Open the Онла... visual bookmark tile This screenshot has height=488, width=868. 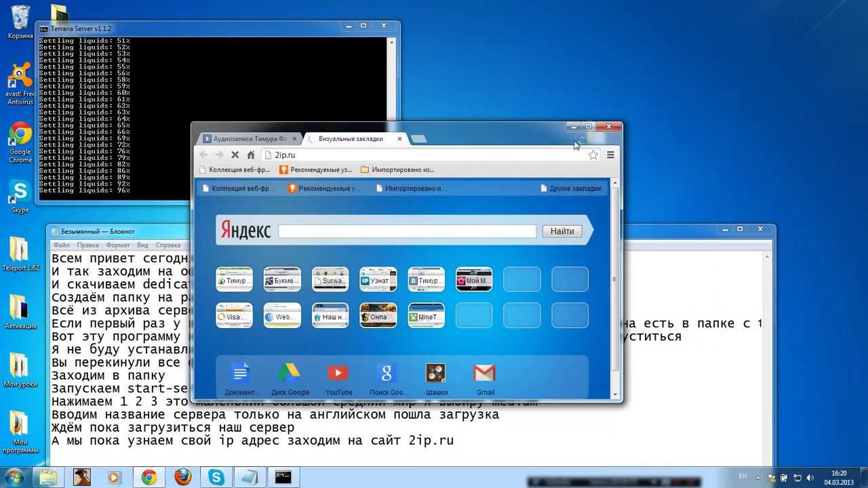378,315
